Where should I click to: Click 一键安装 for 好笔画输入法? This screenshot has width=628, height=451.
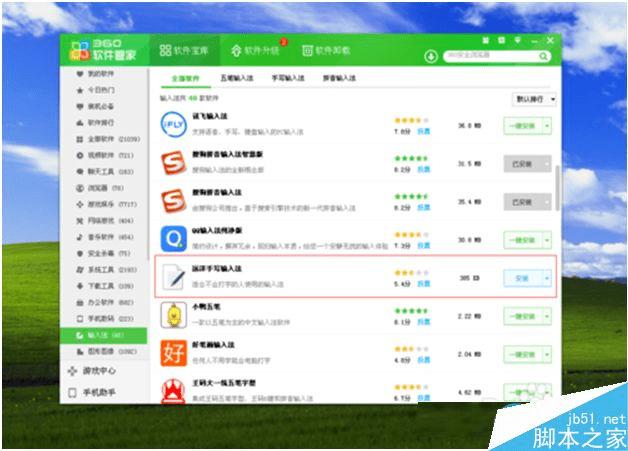(523, 354)
